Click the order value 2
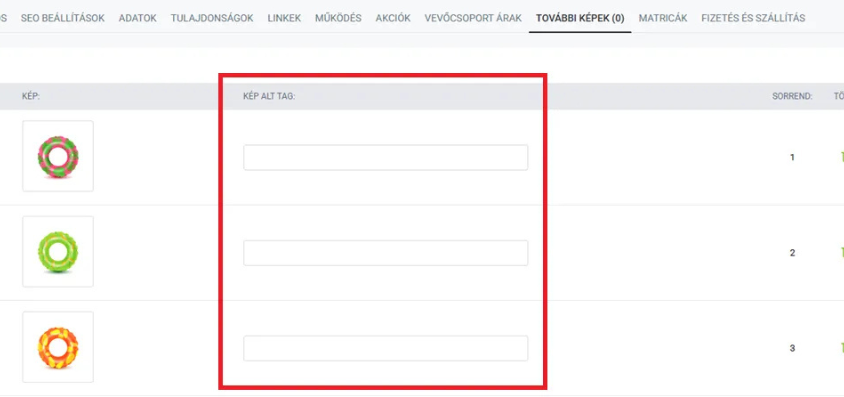This screenshot has width=844, height=397. tap(792, 253)
